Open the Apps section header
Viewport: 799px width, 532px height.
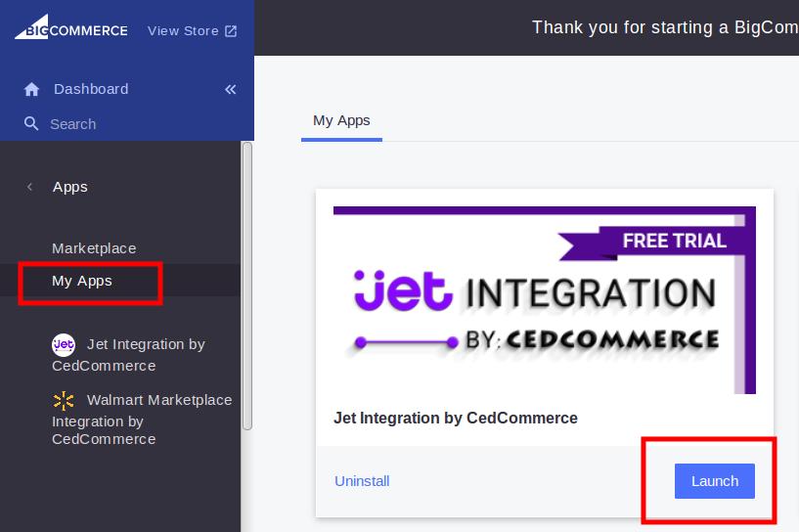(70, 187)
